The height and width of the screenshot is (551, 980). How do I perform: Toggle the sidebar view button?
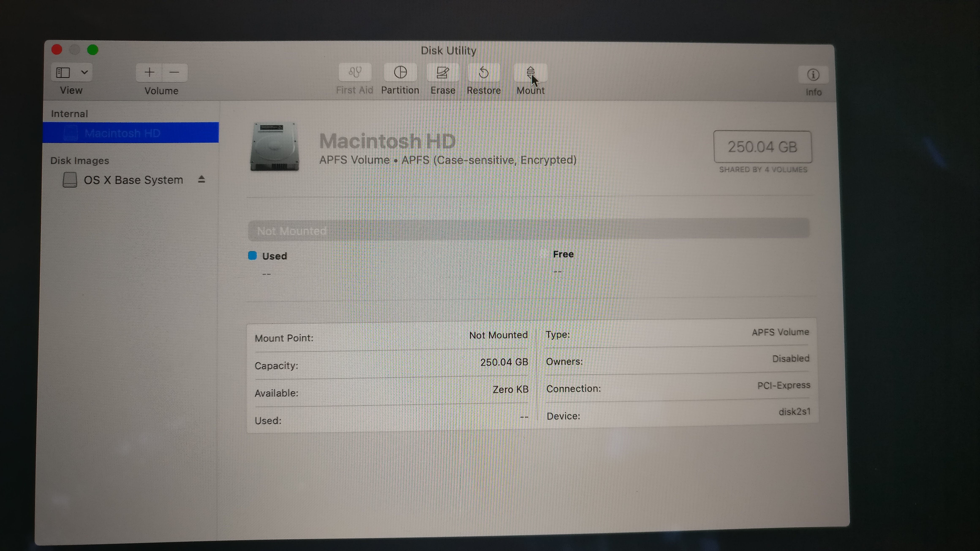click(x=63, y=72)
